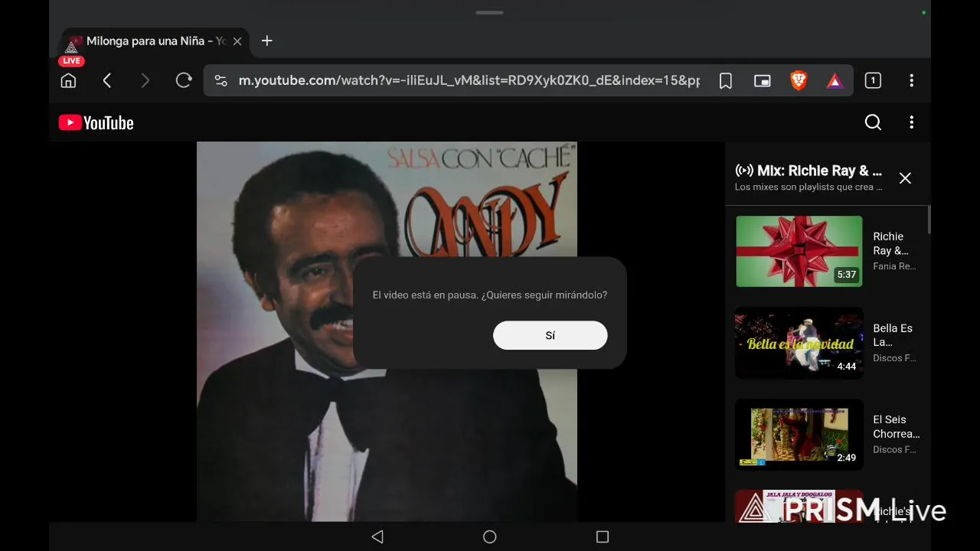Open Brave Rewards triangle icon
980x551 pixels.
(x=835, y=80)
